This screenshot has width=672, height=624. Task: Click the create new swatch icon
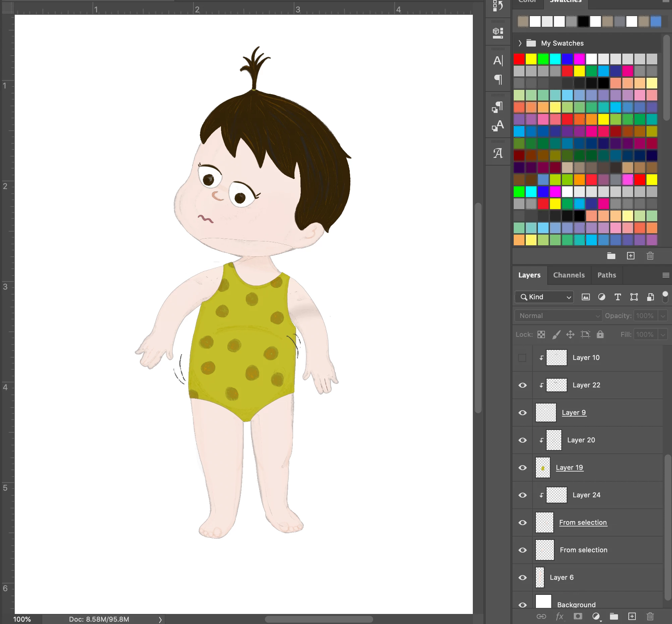click(630, 256)
